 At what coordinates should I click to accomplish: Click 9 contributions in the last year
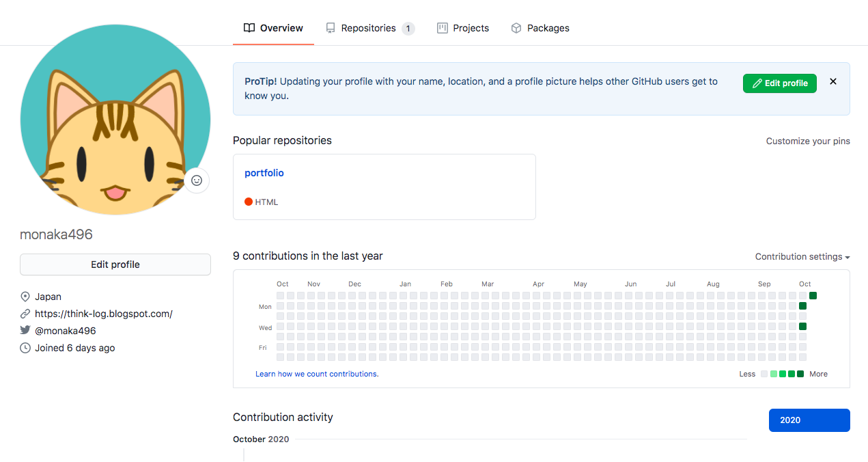[308, 256]
